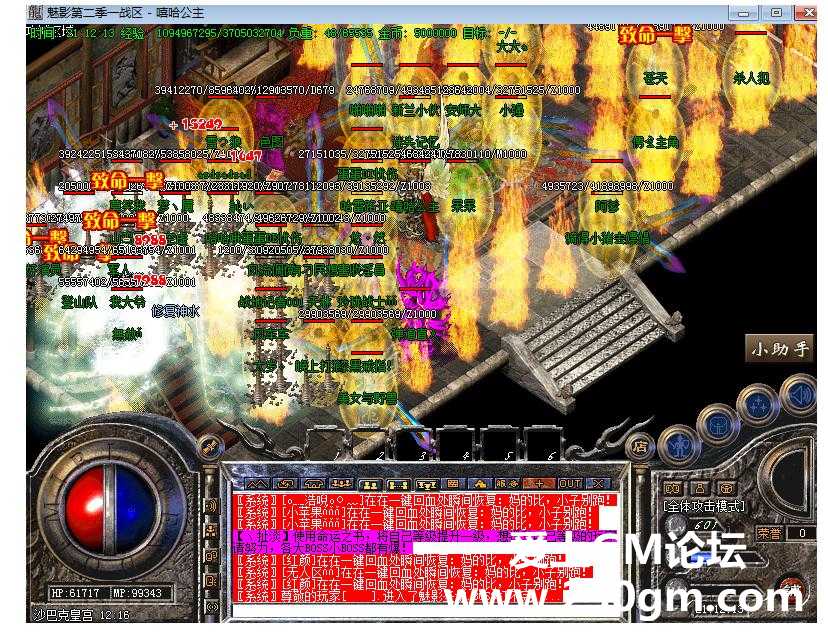This screenshot has height=634, width=828.
Task: Click the round satellite icon above chat sidebar
Action: [x=209, y=449]
